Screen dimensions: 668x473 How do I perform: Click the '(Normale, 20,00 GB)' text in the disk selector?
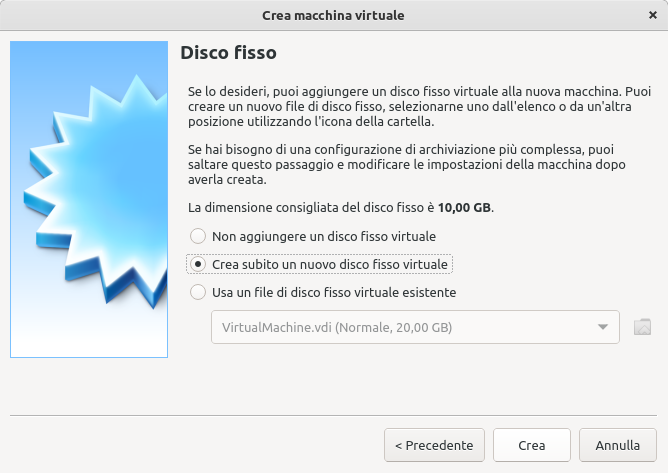pyautogui.click(x=395, y=327)
